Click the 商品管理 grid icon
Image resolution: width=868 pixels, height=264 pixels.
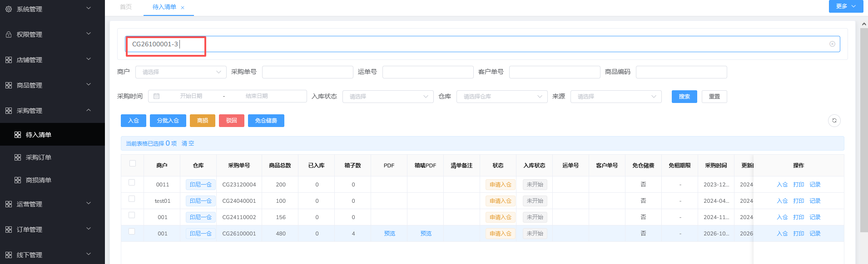pos(9,85)
